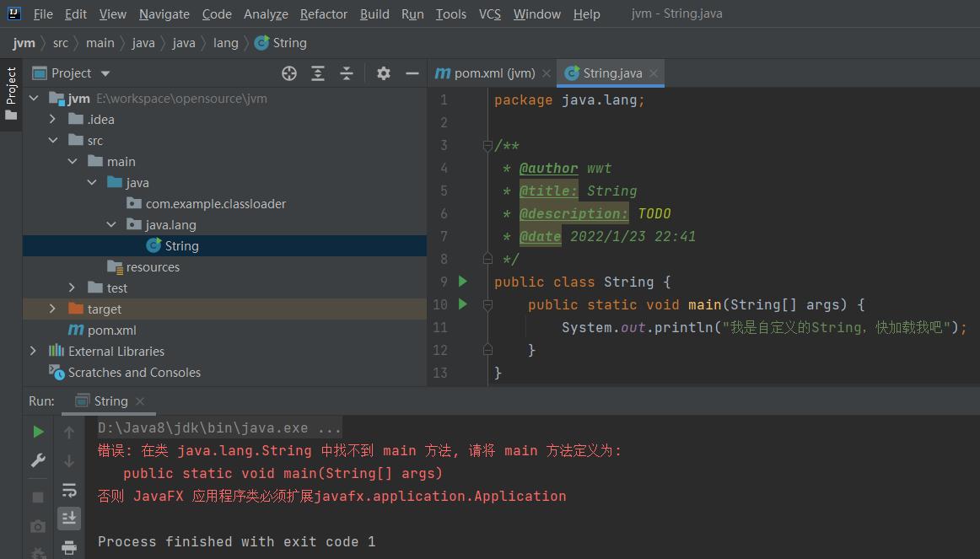Image resolution: width=980 pixels, height=559 pixels.
Task: Toggle scroll to end in Run console
Action: click(69, 518)
